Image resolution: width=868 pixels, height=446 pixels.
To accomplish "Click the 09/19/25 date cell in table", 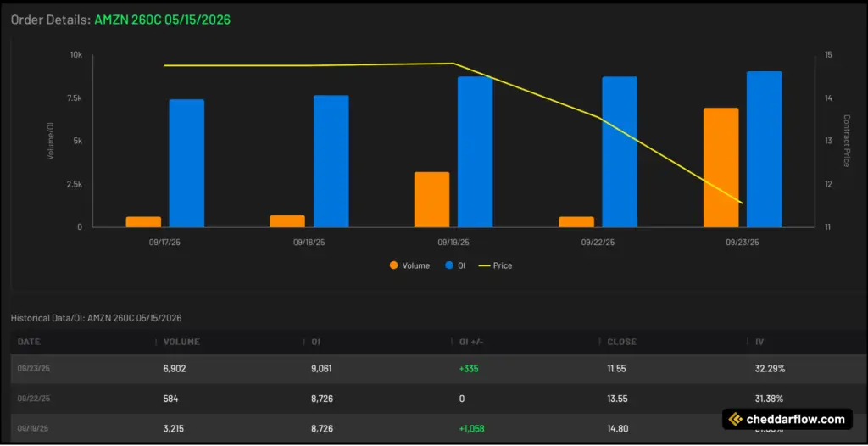I will [34, 428].
